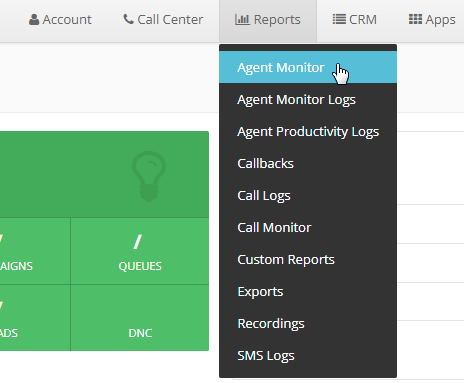
Task: Click the Call Center phone icon
Action: point(128,19)
